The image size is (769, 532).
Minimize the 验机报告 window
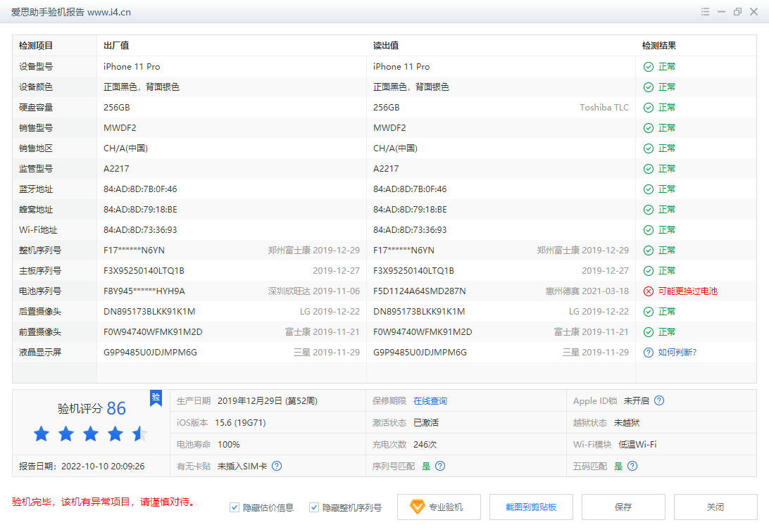click(x=721, y=12)
